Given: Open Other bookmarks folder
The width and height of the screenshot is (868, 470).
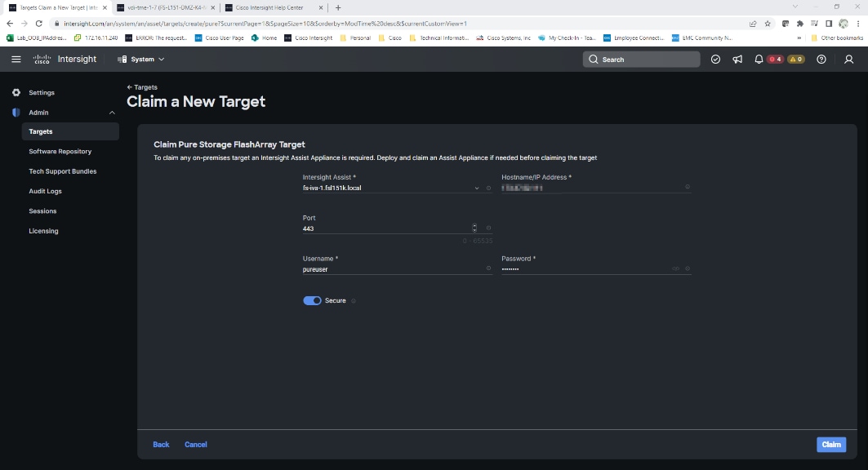Looking at the screenshot, I should [x=836, y=38].
